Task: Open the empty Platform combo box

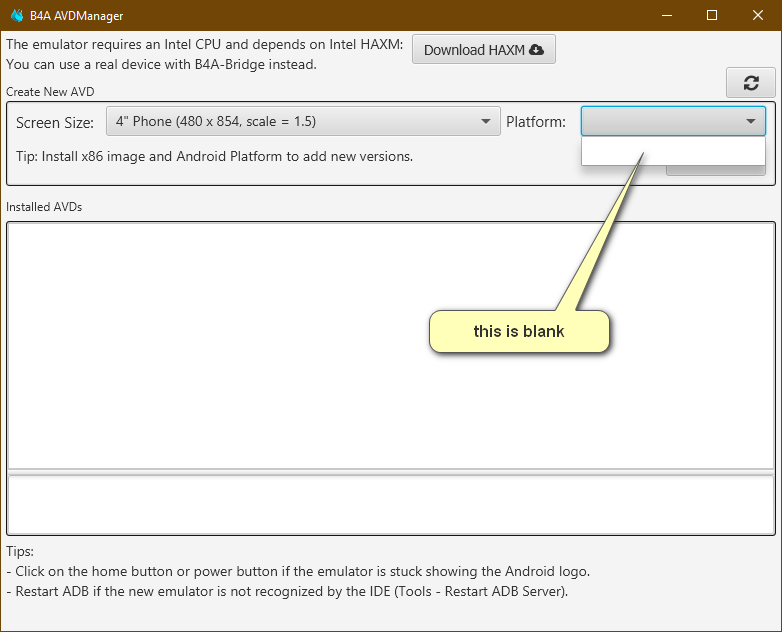Action: [673, 121]
